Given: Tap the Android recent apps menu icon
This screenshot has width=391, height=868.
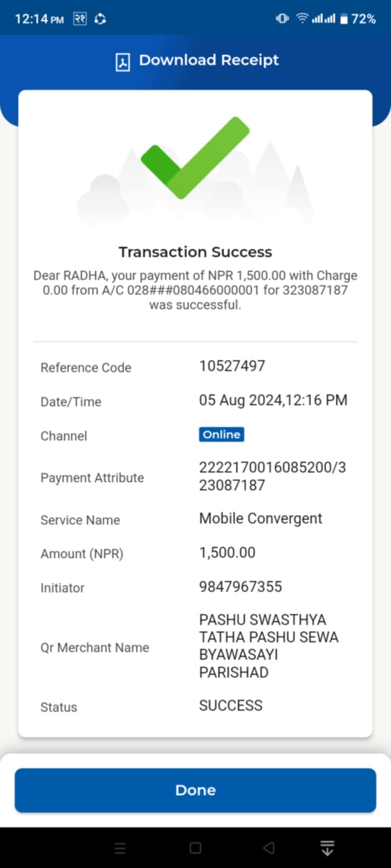Looking at the screenshot, I should 121,848.
